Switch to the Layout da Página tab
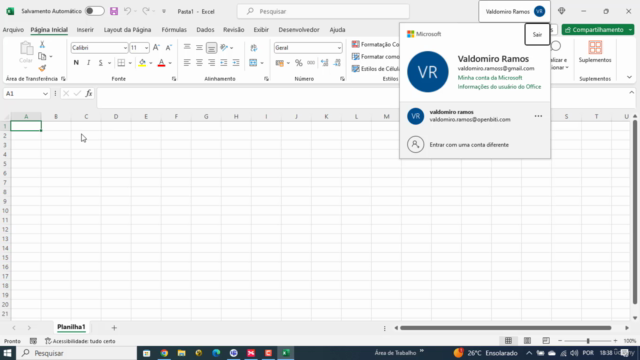Screen dimensions: 640x360 pos(127,30)
